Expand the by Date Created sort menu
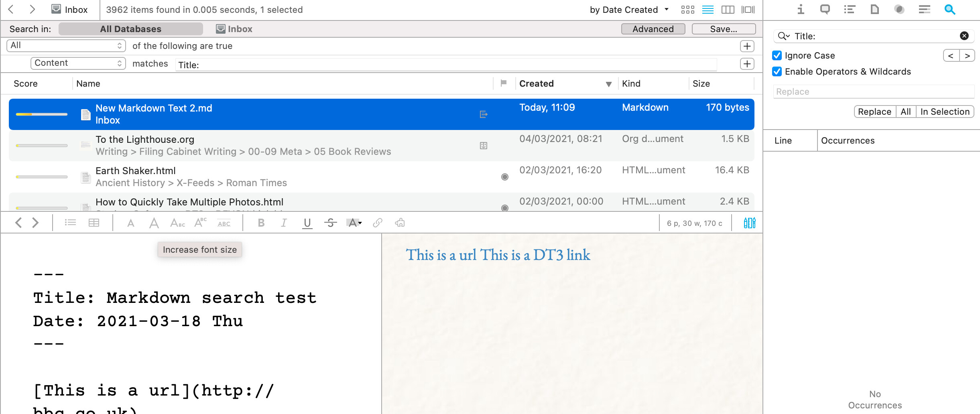Screen dimensions: 980x414 click(629, 10)
